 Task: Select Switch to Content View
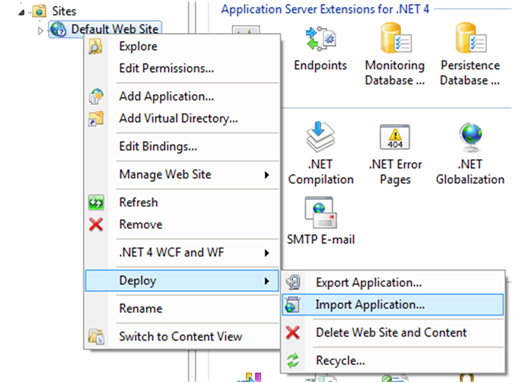(x=182, y=336)
